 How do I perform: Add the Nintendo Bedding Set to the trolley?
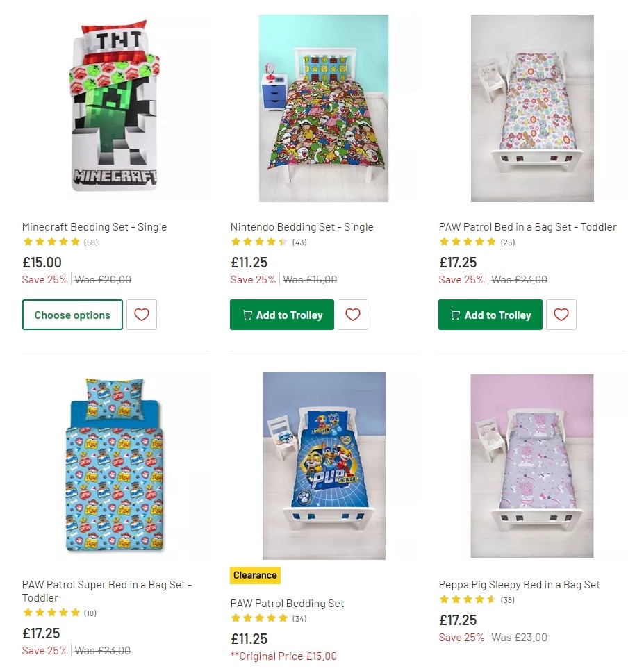pyautogui.click(x=282, y=315)
